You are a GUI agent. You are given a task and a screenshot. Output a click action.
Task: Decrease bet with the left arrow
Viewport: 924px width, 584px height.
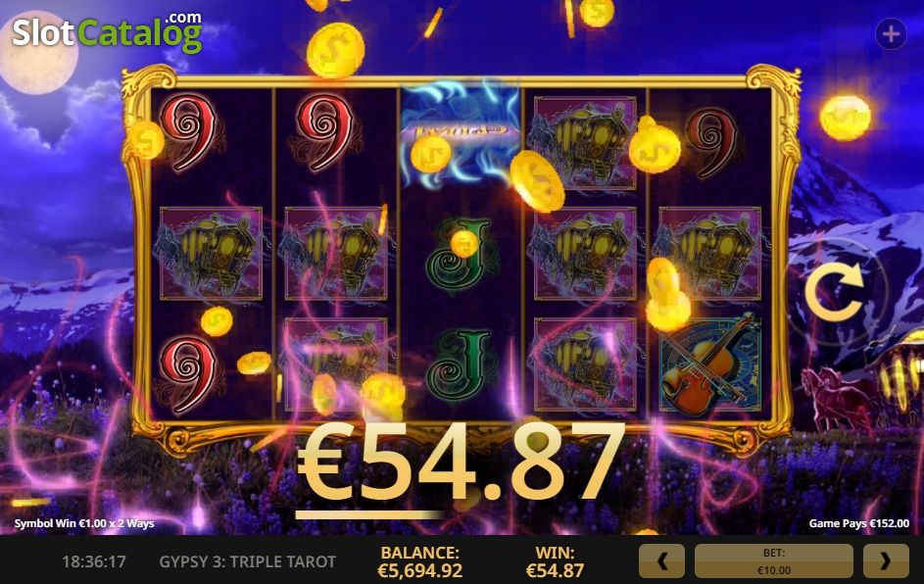pyautogui.click(x=661, y=561)
